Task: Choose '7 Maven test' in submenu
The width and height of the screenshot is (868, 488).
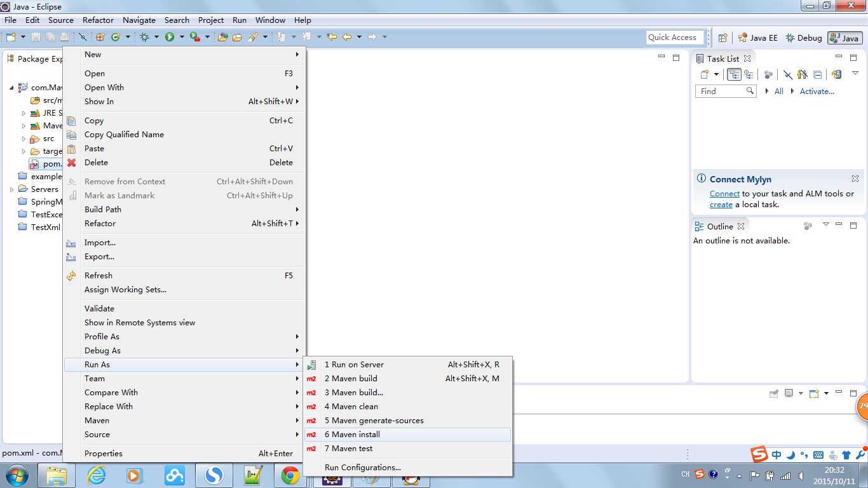Action: [x=407, y=449]
